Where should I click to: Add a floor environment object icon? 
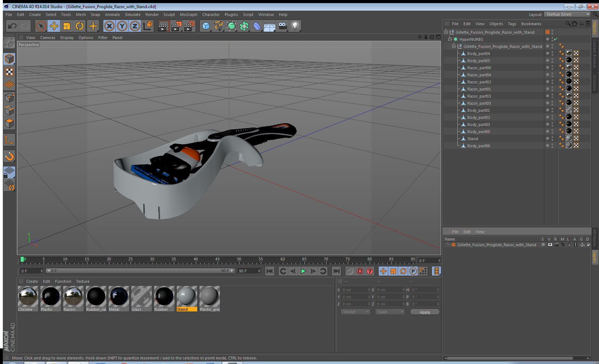click(x=270, y=26)
